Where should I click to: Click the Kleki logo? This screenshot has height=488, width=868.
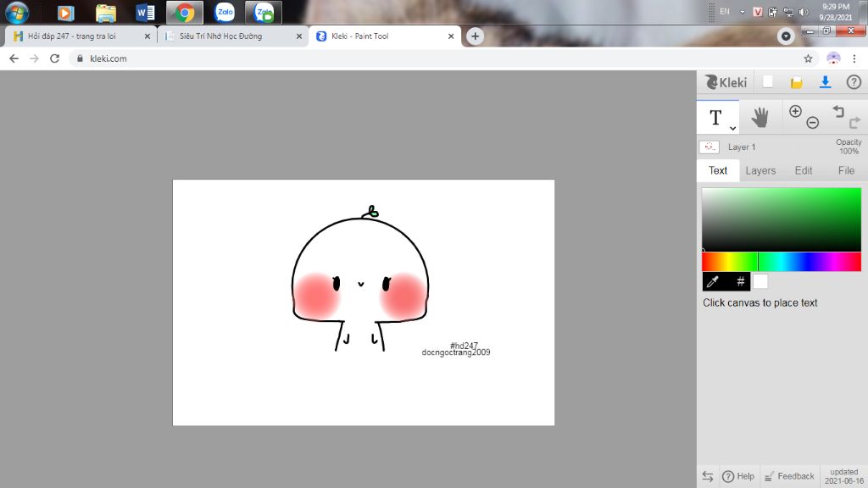(726, 82)
